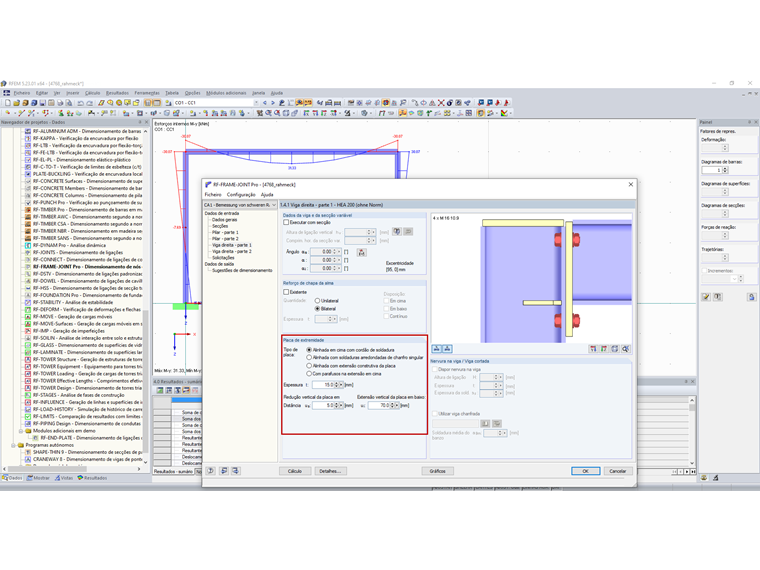Click the Cálculo button in dialog
Screen dimensions: 760x570
click(x=295, y=471)
